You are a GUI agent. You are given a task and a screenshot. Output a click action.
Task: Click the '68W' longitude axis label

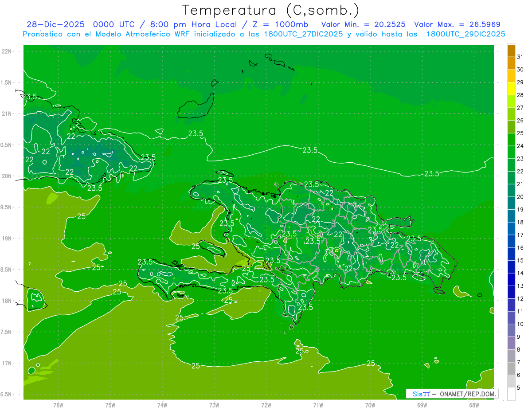[x=474, y=405]
